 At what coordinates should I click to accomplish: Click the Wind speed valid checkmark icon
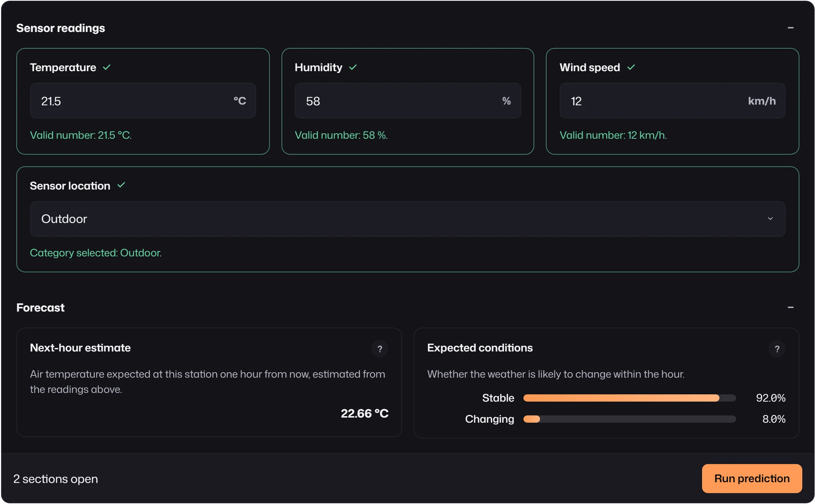631,67
